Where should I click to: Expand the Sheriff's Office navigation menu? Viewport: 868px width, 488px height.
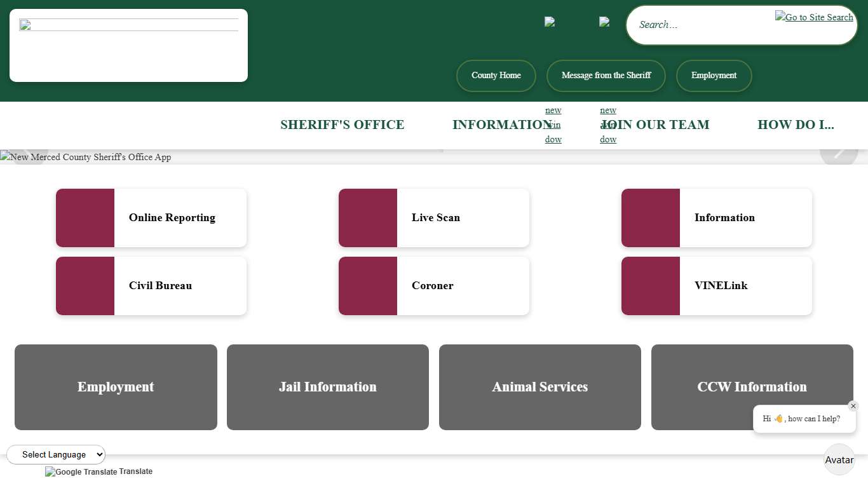(342, 125)
